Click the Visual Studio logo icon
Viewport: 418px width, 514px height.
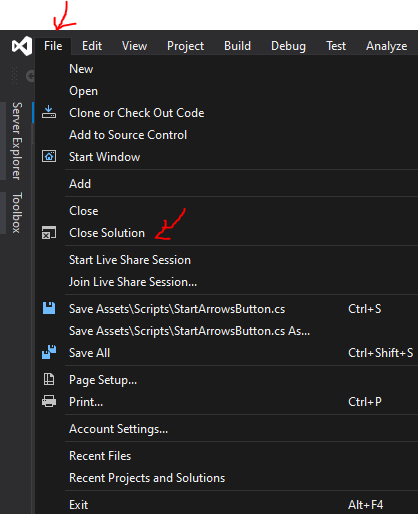(x=22, y=46)
